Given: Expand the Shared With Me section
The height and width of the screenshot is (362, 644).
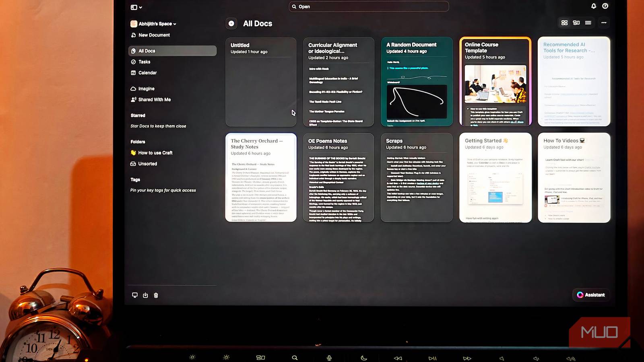Looking at the screenshot, I should click(154, 99).
